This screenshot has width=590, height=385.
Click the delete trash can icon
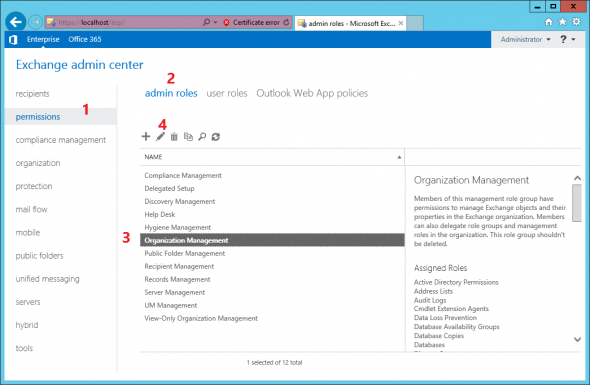pyautogui.click(x=174, y=137)
